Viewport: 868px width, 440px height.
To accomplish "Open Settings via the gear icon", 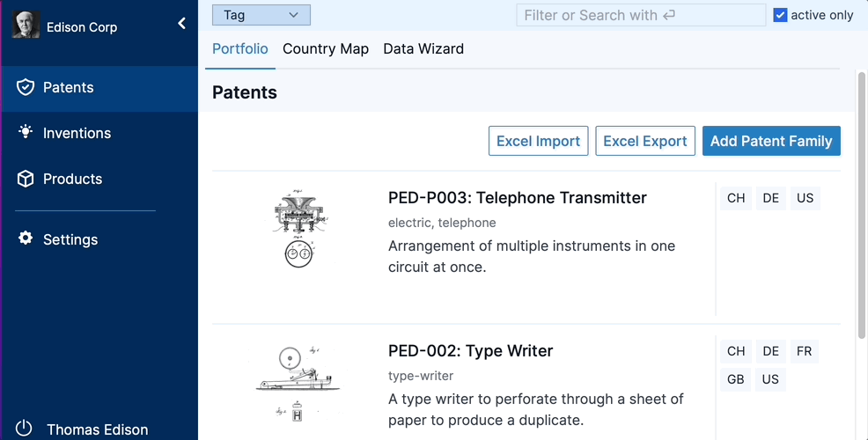I will point(26,238).
